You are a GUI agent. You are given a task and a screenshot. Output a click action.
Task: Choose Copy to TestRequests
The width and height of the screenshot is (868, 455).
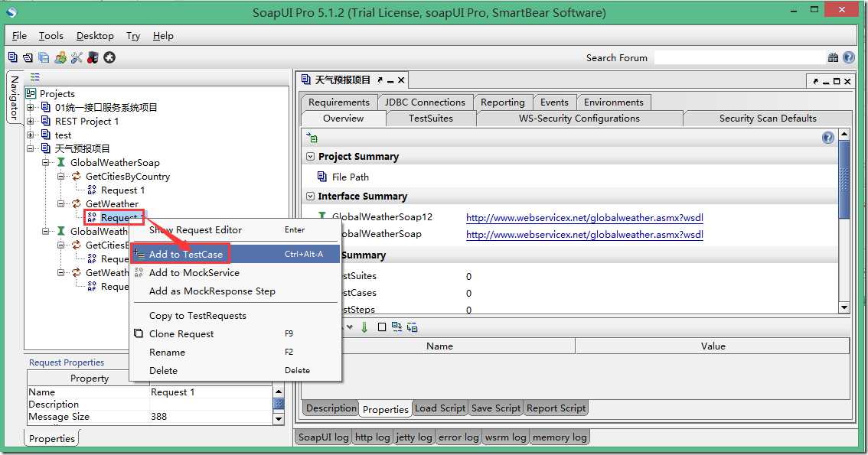(x=235, y=315)
